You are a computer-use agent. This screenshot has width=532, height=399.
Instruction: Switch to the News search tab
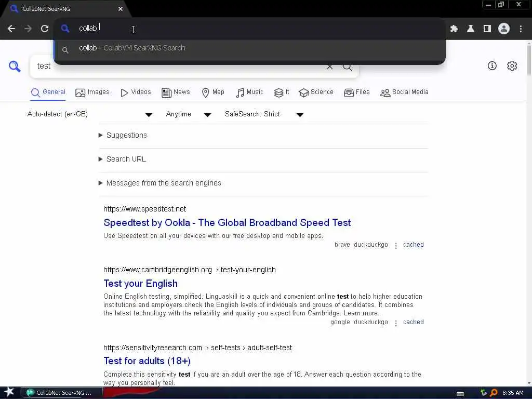click(x=176, y=92)
